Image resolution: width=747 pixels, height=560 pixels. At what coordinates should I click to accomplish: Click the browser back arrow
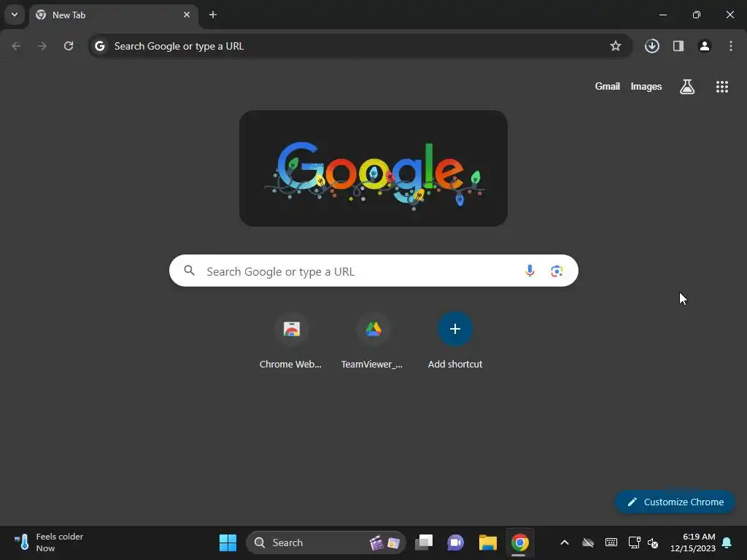click(16, 46)
